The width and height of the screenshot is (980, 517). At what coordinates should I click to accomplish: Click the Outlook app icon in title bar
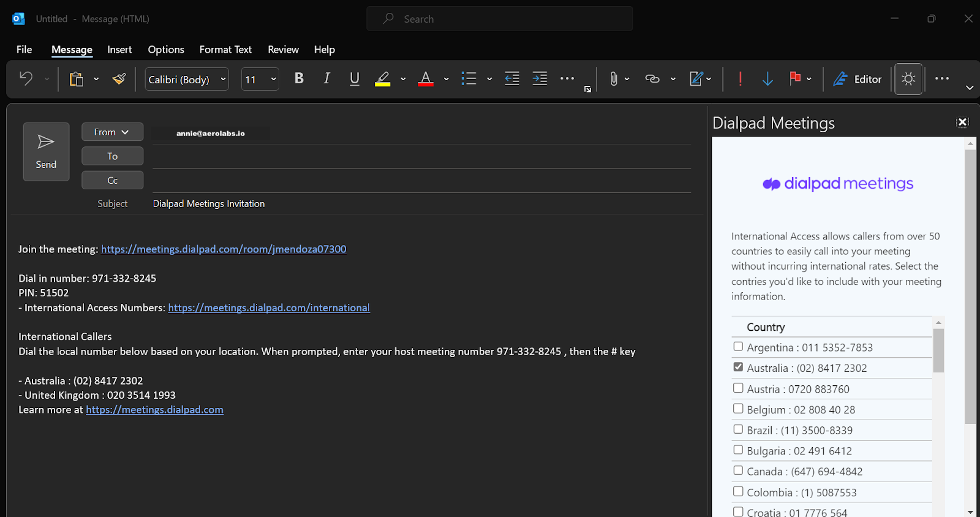click(18, 19)
